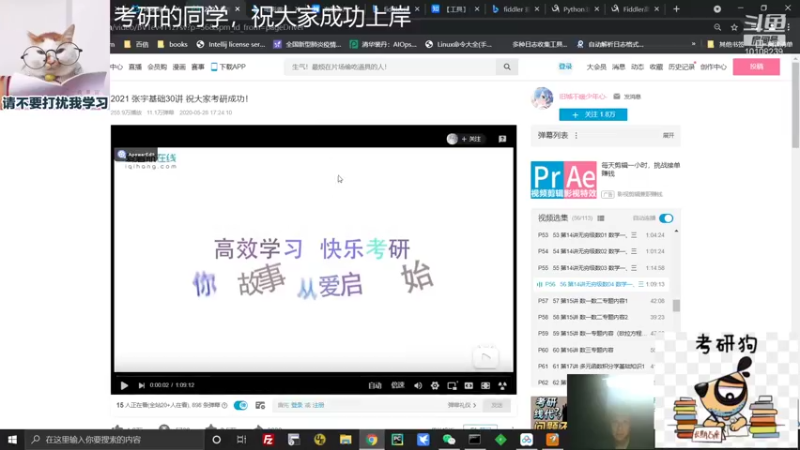The height and width of the screenshot is (450, 800).
Task: Open the 大会员 page link
Action: [x=596, y=67]
